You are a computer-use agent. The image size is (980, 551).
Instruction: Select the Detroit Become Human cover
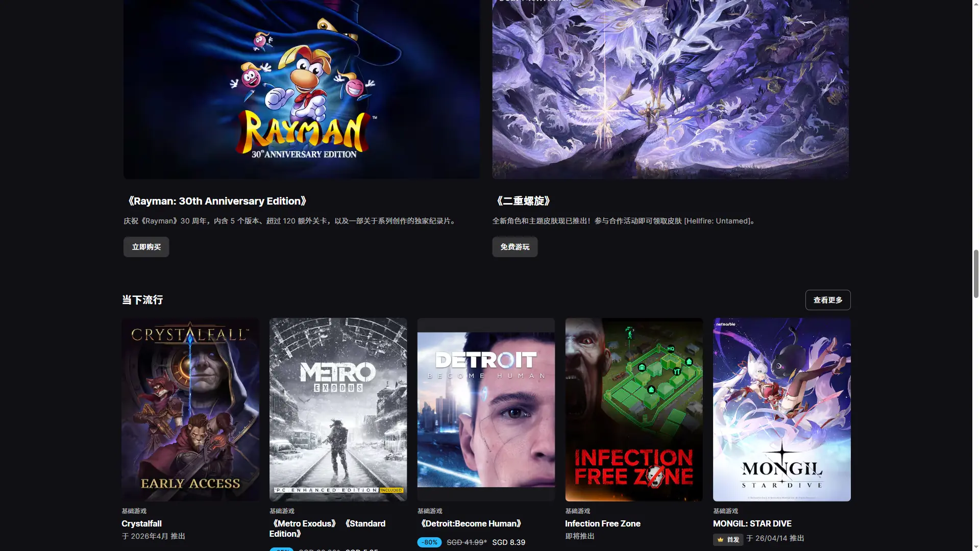486,409
